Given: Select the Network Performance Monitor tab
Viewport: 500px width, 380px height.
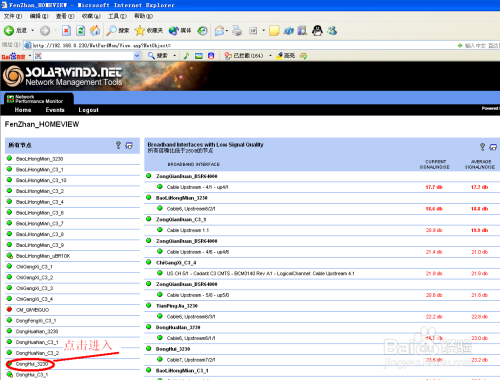Looking at the screenshot, I should 39,99.
